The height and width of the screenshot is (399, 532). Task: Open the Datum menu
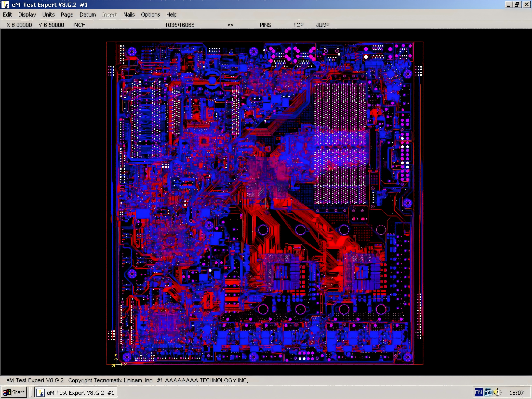88,15
